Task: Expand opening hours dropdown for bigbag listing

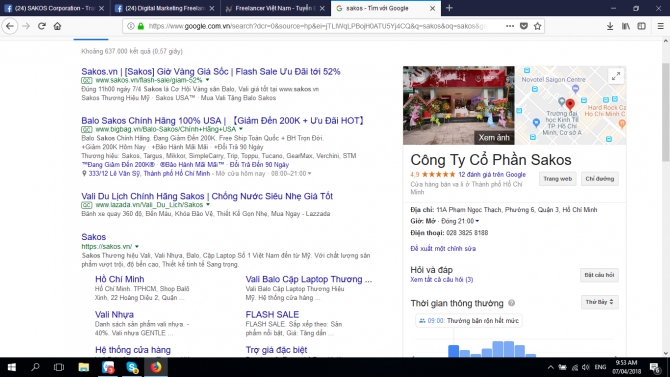Action: 309,174
